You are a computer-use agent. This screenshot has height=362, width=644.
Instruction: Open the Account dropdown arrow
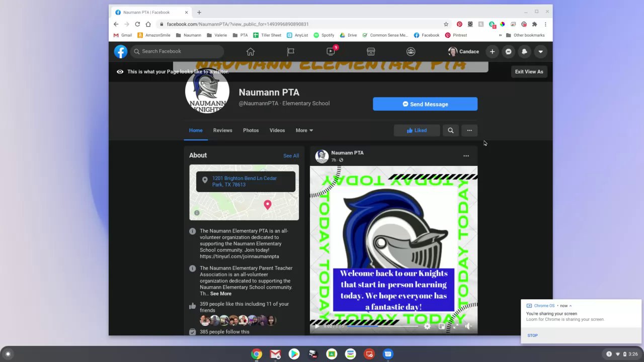point(540,51)
